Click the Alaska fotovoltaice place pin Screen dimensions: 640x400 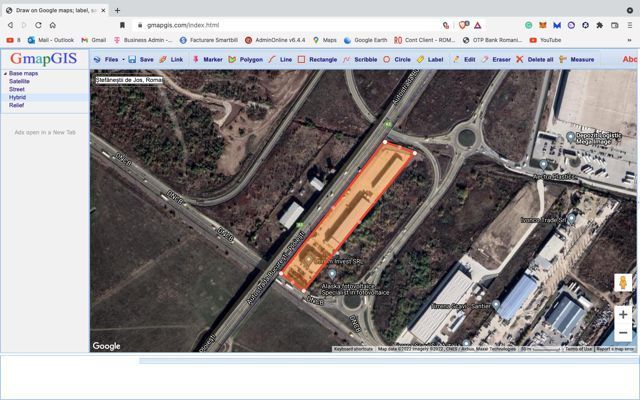tap(332, 273)
